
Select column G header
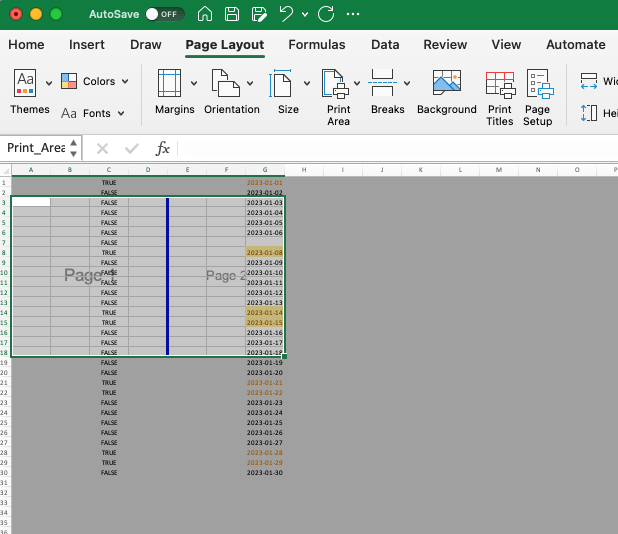click(x=265, y=170)
